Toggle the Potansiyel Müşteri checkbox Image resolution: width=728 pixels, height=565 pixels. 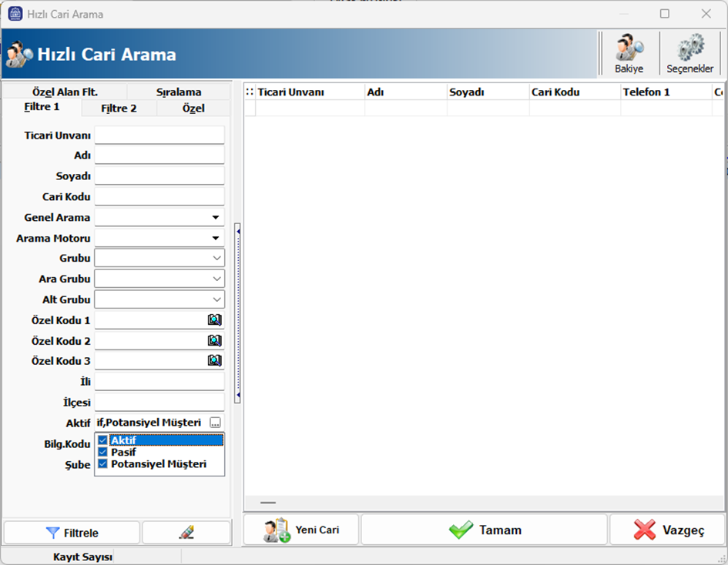tap(102, 464)
